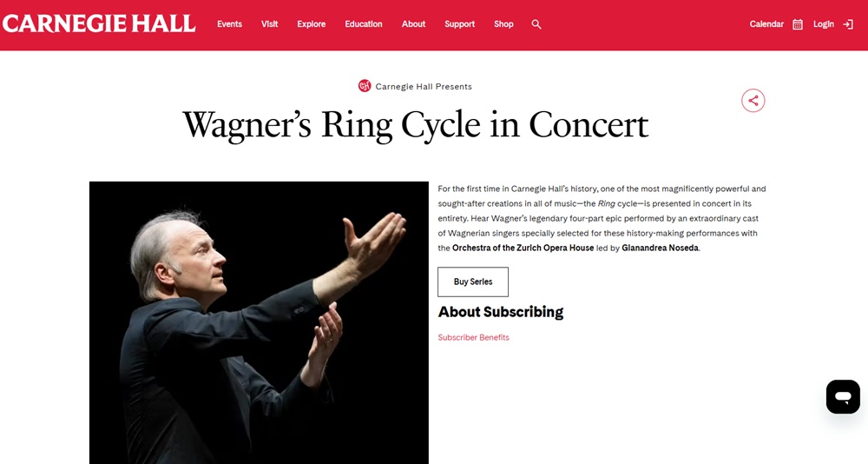Share this page using the share icon
The height and width of the screenshot is (464, 868).
click(753, 101)
